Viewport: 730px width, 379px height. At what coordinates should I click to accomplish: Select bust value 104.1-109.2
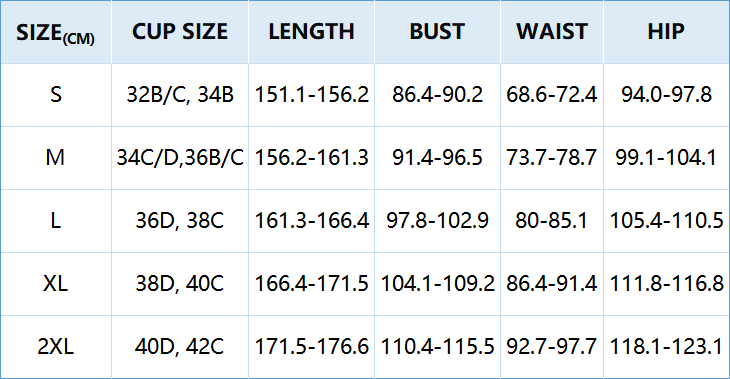click(437, 284)
